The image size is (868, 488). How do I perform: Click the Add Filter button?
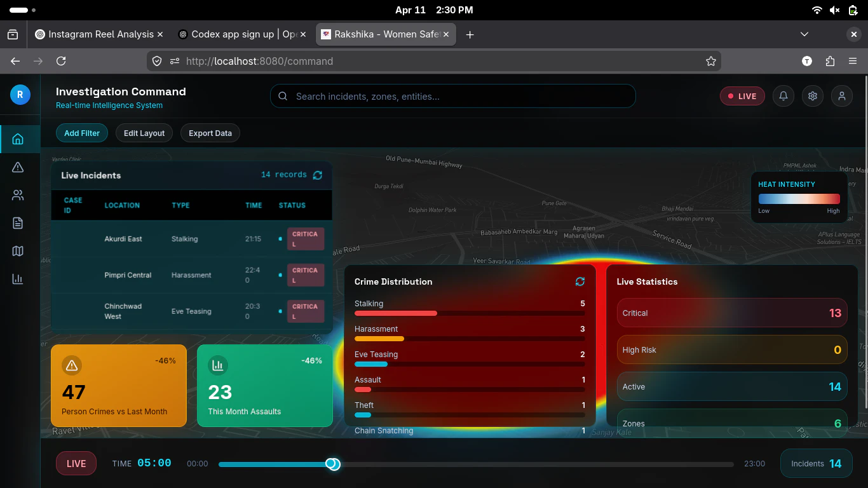[x=82, y=133]
